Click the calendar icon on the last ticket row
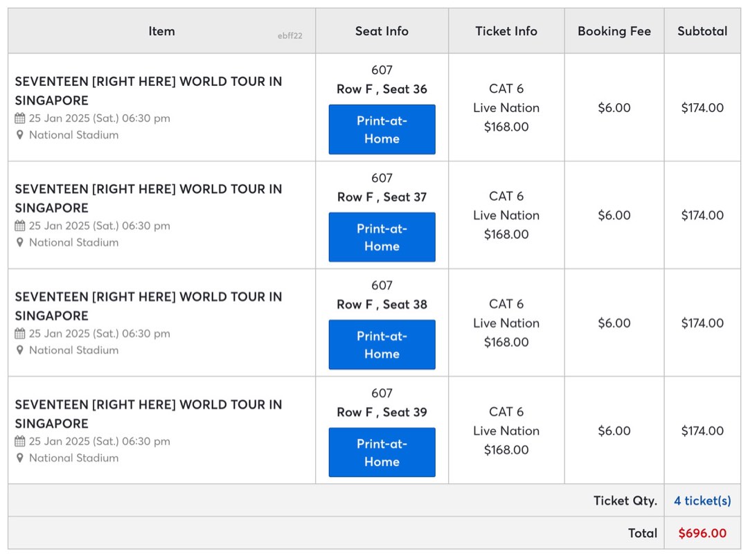Image resolution: width=748 pixels, height=560 pixels. (21, 441)
